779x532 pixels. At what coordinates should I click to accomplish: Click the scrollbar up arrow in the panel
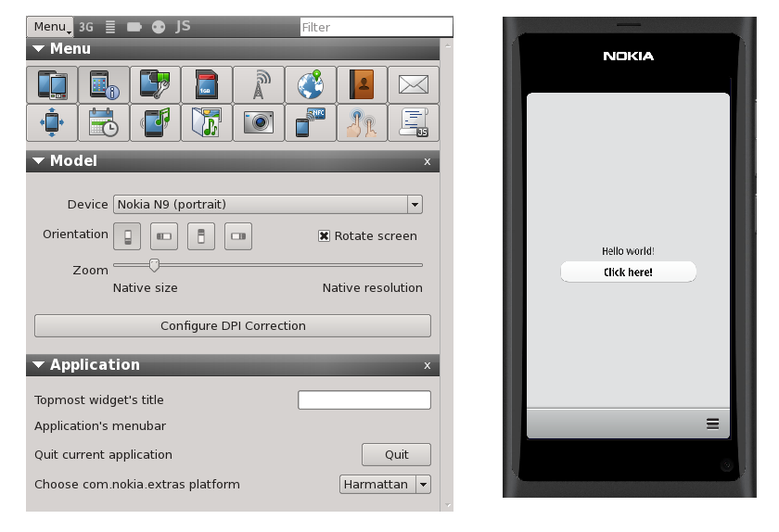[x=448, y=45]
